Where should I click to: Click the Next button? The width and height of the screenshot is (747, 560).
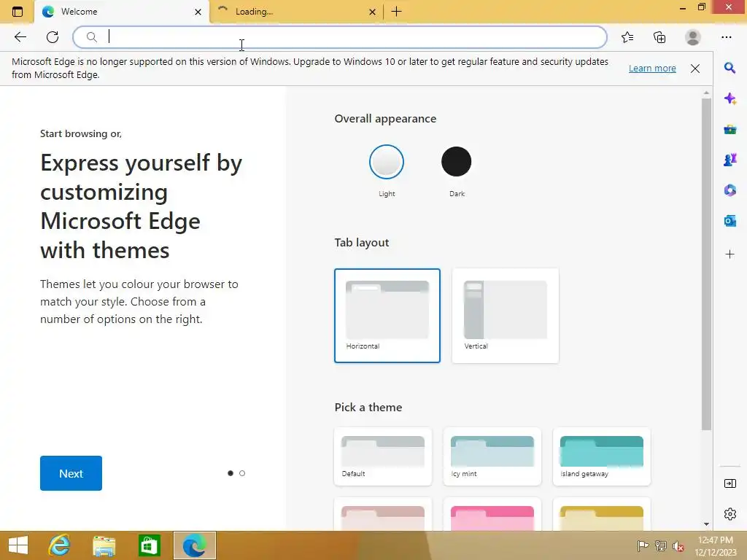click(x=71, y=473)
